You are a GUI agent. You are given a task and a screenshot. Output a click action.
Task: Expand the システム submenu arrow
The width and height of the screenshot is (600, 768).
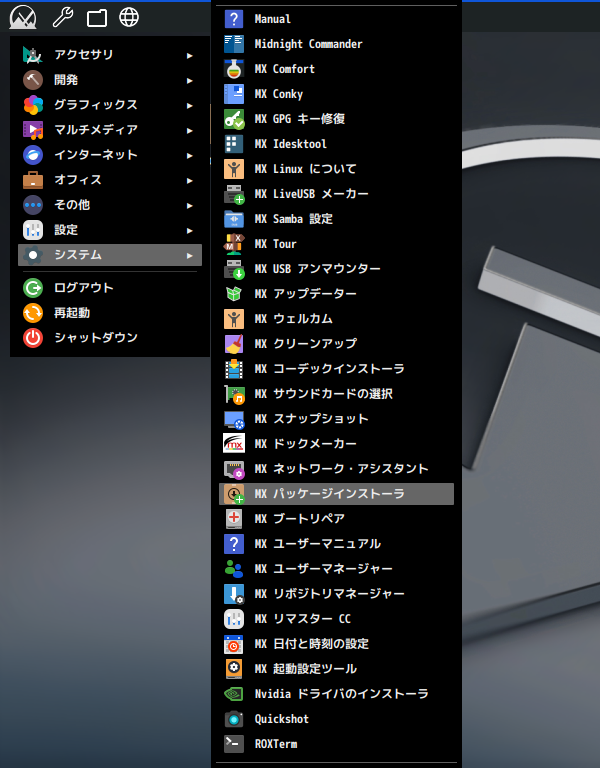coord(190,255)
